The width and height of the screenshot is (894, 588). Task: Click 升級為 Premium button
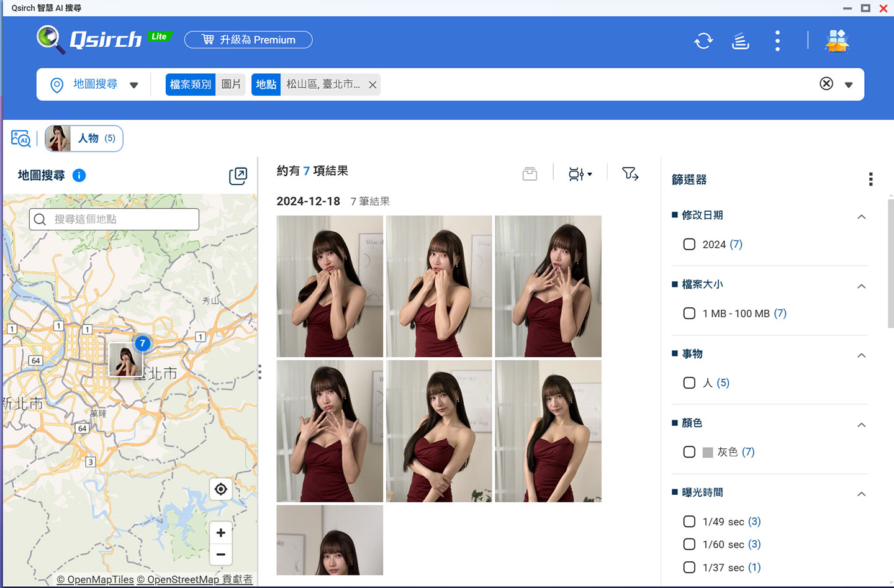[248, 40]
